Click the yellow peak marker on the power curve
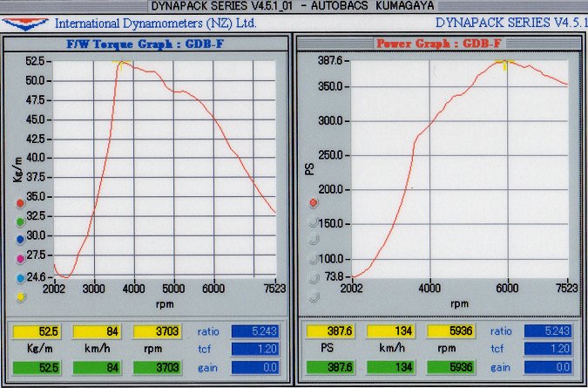 504,65
